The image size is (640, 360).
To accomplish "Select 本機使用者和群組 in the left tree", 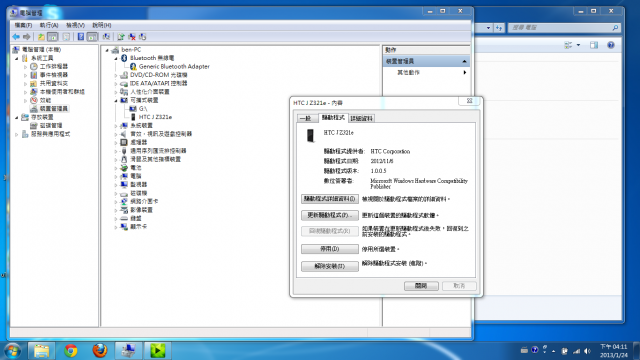I will [x=62, y=92].
